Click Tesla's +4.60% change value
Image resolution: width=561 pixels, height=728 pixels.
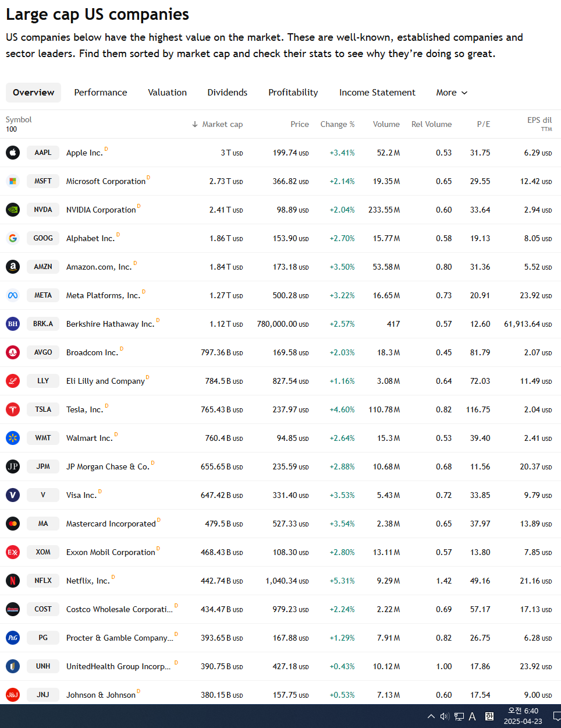click(342, 409)
